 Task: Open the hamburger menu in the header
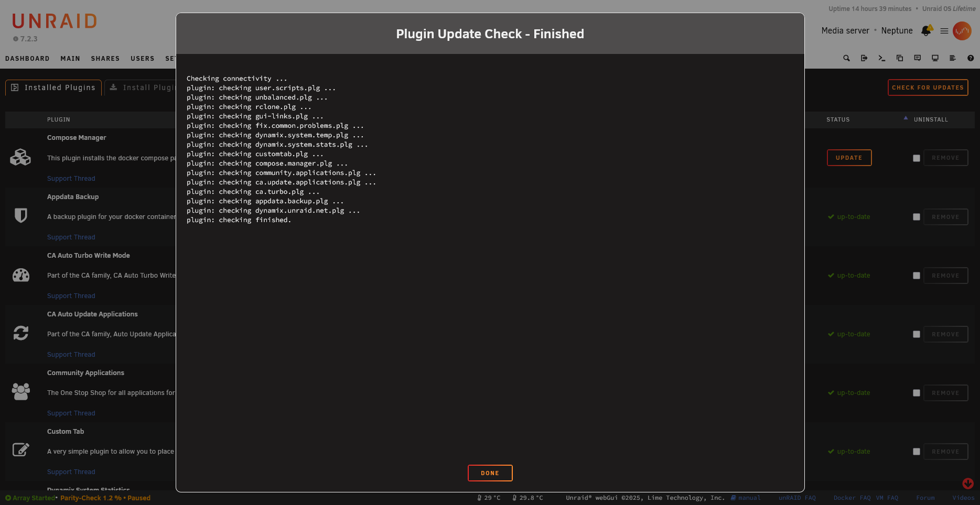(x=944, y=31)
